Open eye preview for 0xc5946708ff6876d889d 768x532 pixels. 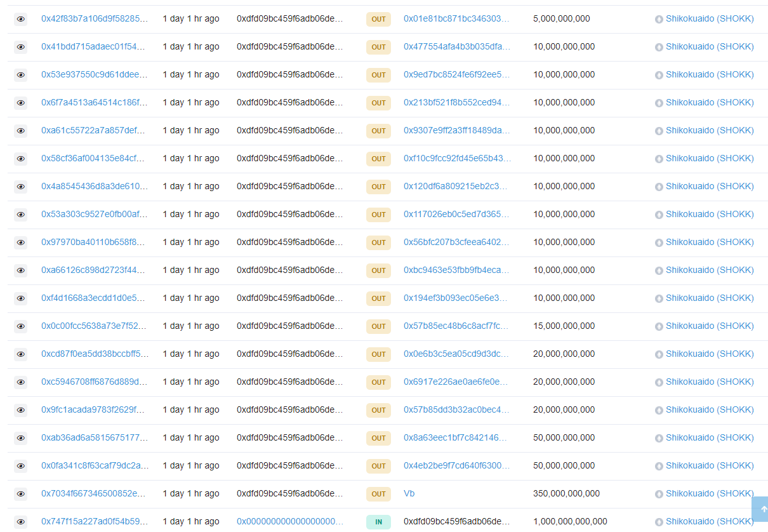point(20,382)
